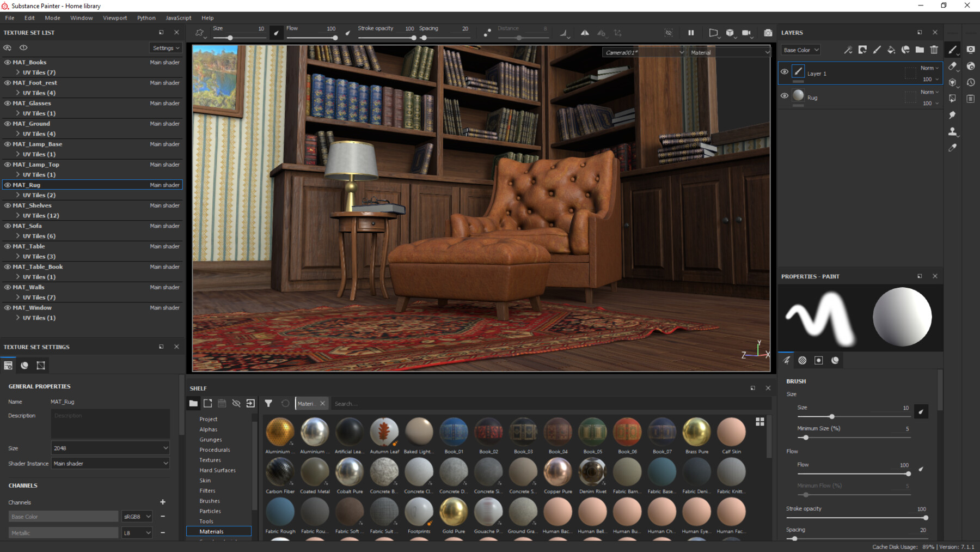Delete the selected layer with the trash icon
Viewport: 980px width, 552px height.
click(x=935, y=50)
